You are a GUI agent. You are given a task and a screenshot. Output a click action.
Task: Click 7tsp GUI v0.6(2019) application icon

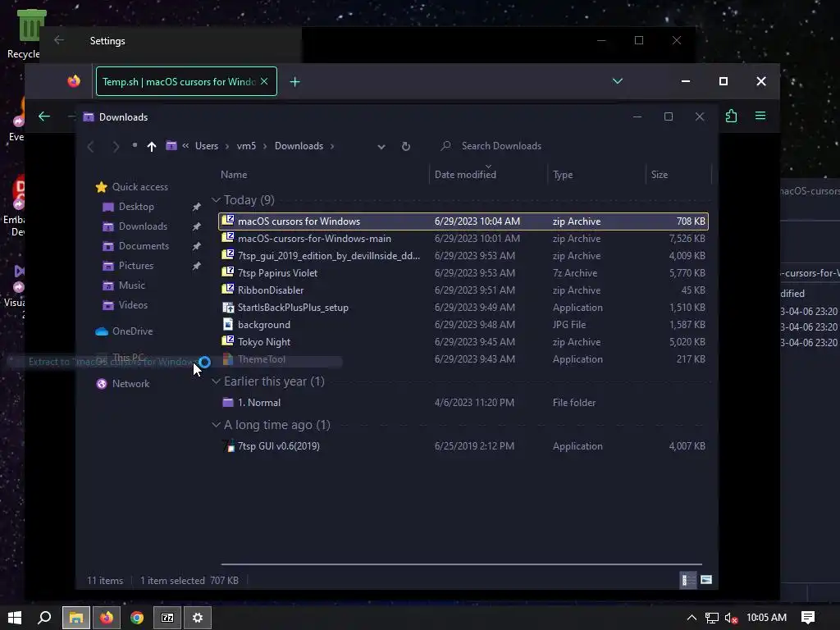tap(228, 445)
